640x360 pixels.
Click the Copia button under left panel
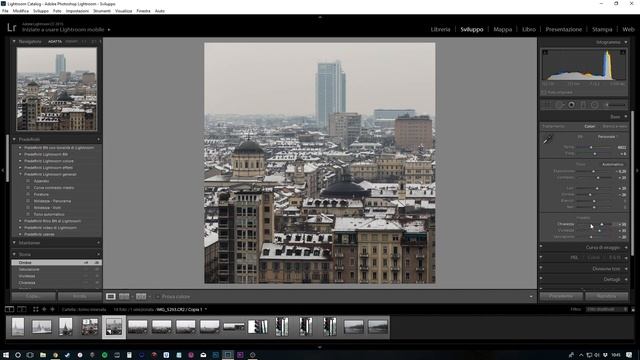(33, 296)
